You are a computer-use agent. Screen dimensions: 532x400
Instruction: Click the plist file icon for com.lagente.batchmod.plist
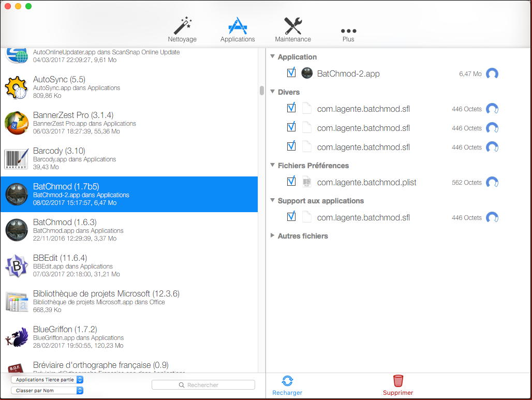coord(307,182)
